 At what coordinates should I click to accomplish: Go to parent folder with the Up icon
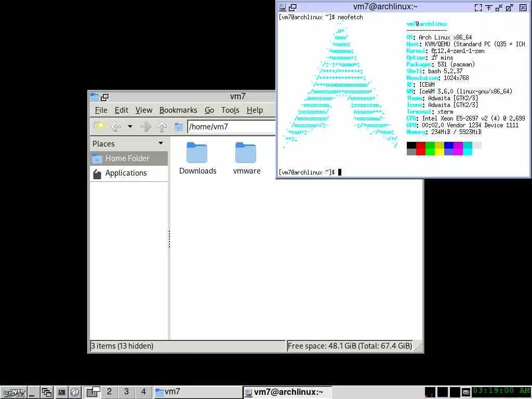pyautogui.click(x=162, y=127)
